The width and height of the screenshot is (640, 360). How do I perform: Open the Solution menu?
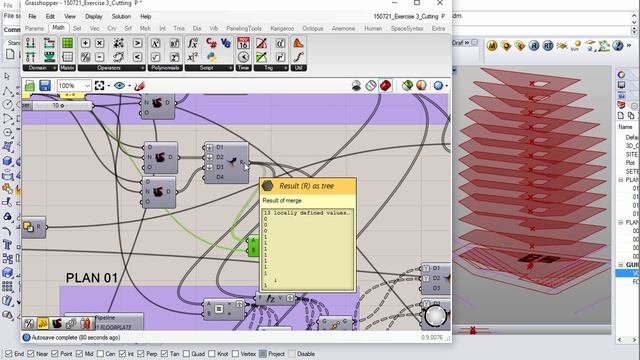121,16
